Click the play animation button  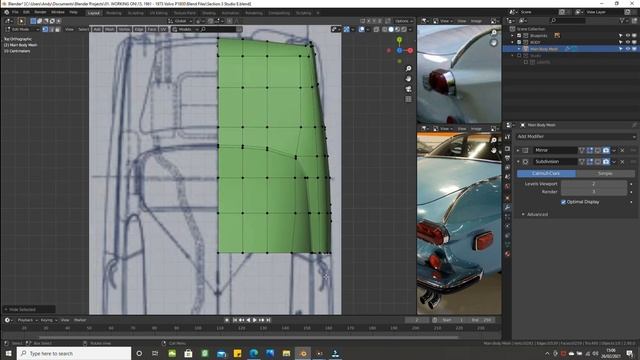coord(255,320)
